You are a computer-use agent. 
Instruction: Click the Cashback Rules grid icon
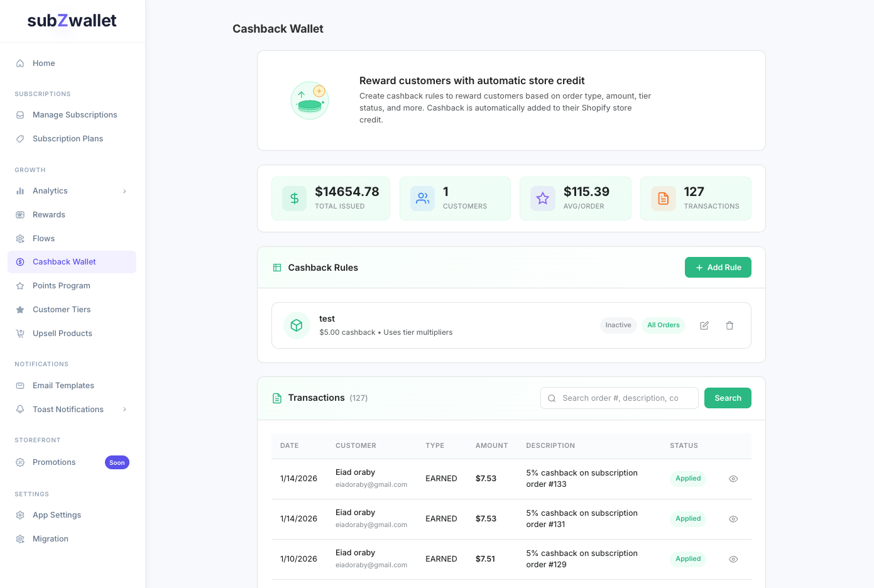point(277,268)
